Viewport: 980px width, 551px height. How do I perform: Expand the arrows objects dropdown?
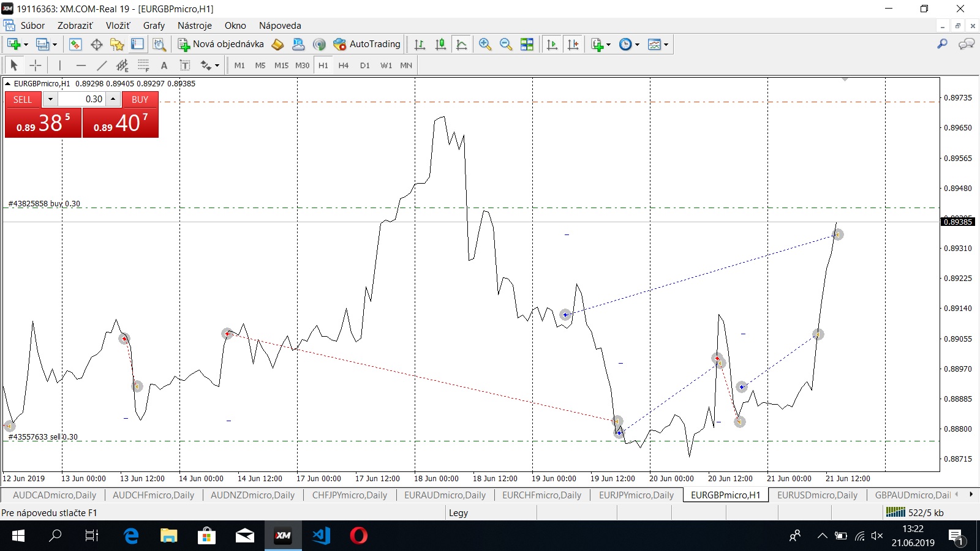pyautogui.click(x=217, y=66)
